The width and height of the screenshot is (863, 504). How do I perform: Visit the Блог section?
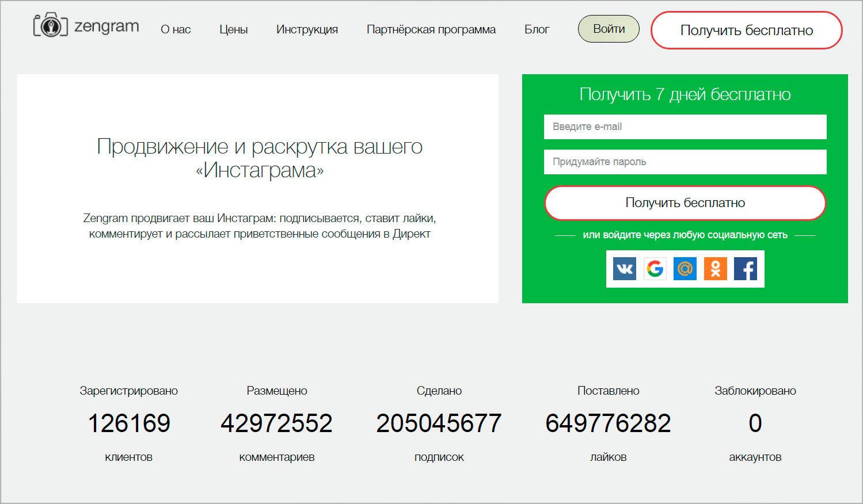(x=537, y=29)
